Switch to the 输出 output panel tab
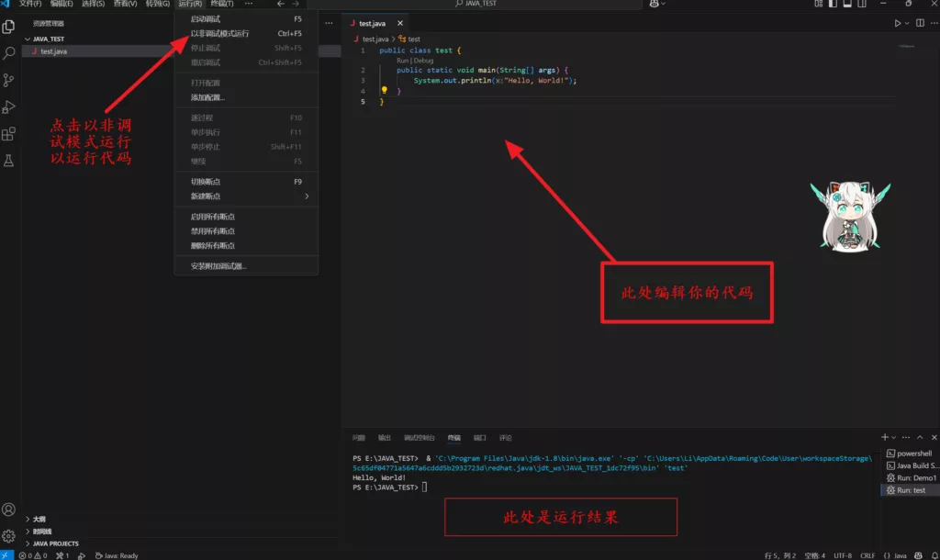Screen dimensions: 940x560 click(x=385, y=438)
